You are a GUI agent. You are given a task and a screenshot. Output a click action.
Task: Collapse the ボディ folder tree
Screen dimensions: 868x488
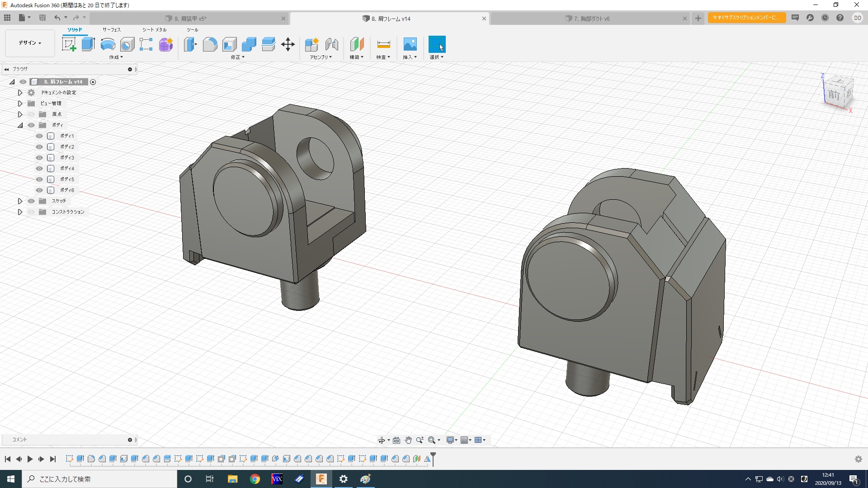[20, 125]
